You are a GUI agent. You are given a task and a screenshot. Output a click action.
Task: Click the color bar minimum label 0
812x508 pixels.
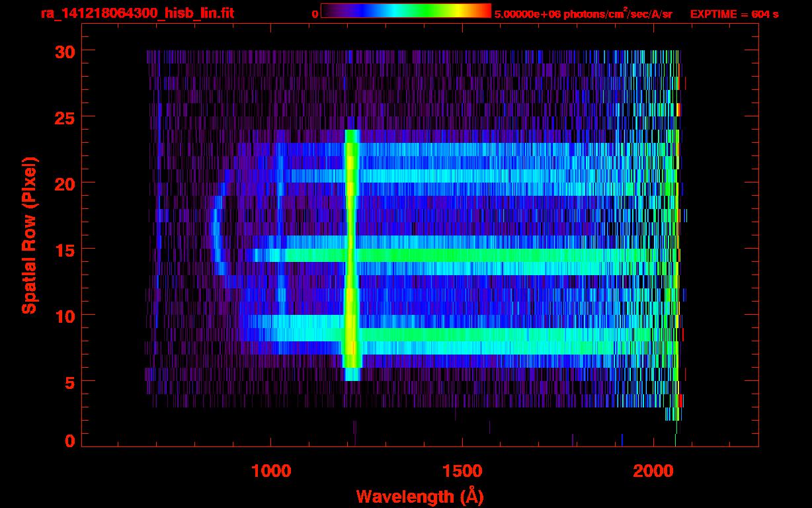click(315, 14)
